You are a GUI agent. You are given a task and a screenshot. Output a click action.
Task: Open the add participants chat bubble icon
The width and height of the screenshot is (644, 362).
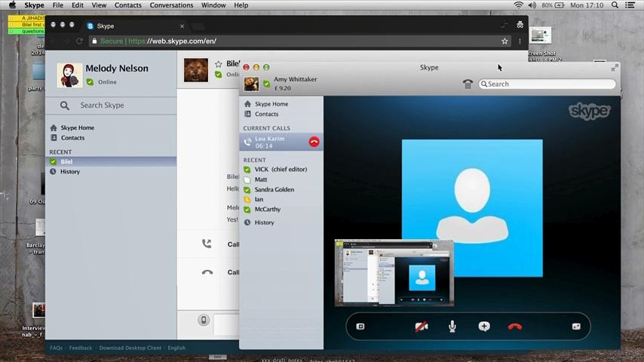(x=484, y=327)
